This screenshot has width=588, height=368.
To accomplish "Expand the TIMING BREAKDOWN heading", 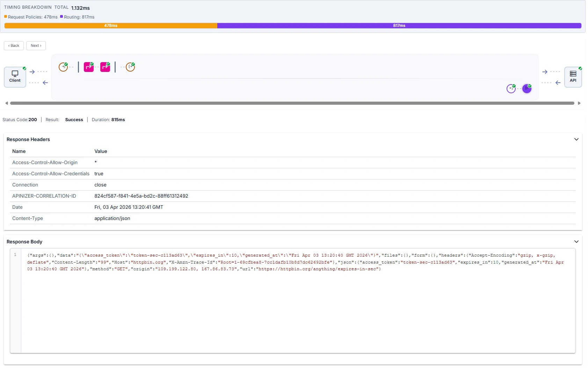I will click(28, 7).
